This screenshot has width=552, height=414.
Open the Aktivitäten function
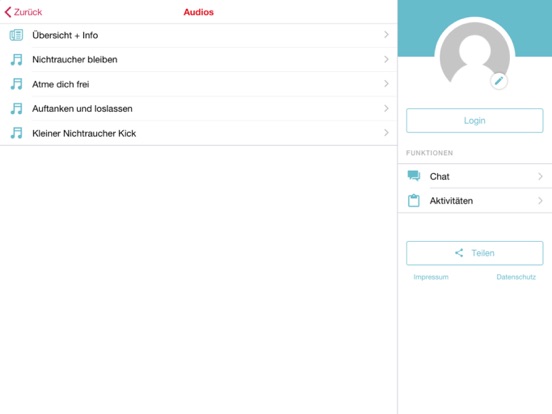pyautogui.click(x=475, y=201)
